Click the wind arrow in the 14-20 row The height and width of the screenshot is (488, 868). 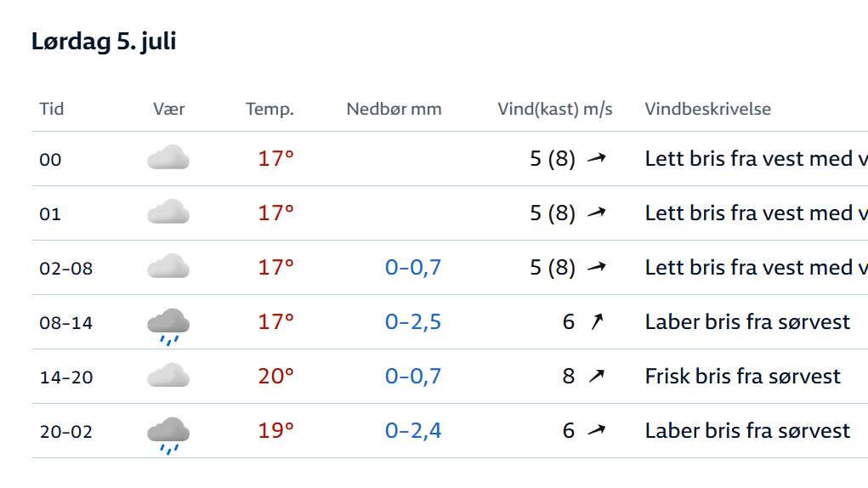[x=597, y=377]
